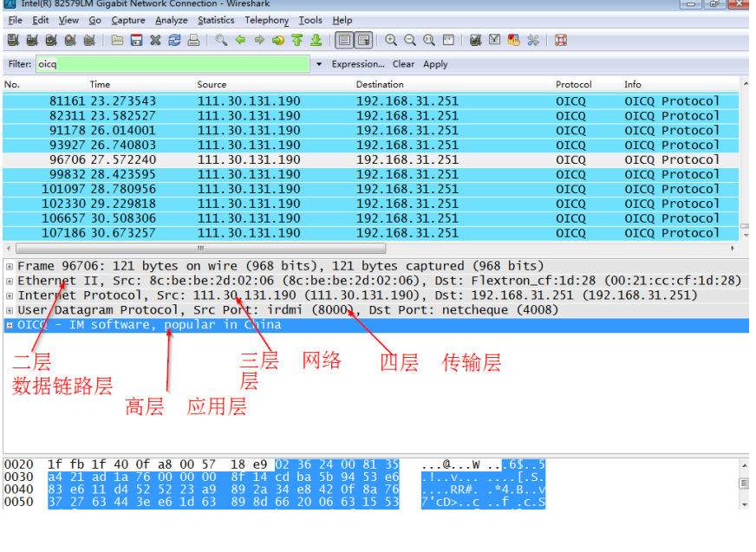
Task: Select packet row number 107186
Action: pos(371,233)
